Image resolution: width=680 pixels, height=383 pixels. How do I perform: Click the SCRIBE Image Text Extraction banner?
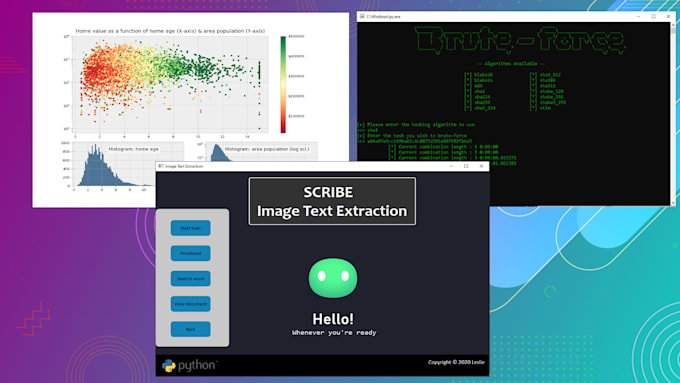click(x=332, y=201)
